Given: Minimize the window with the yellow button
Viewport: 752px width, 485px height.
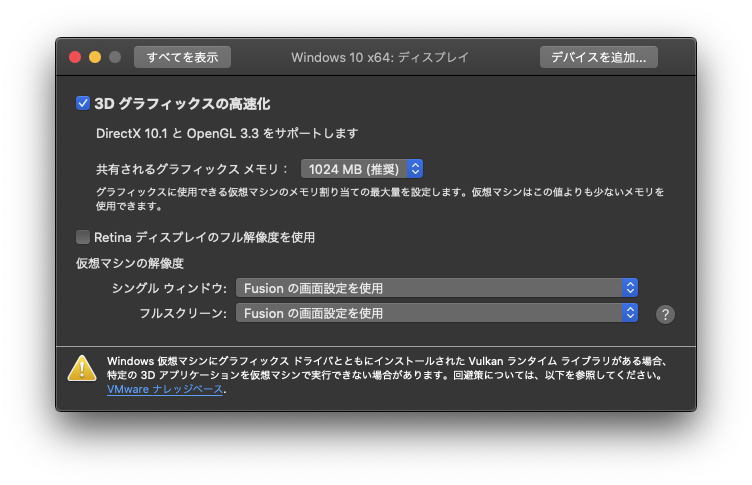Looking at the screenshot, I should coord(95,57).
